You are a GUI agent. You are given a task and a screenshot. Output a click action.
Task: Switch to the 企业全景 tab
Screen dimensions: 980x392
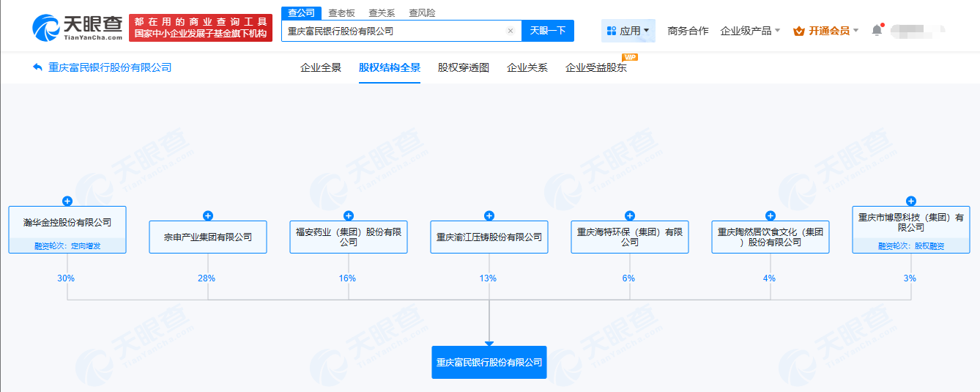321,67
